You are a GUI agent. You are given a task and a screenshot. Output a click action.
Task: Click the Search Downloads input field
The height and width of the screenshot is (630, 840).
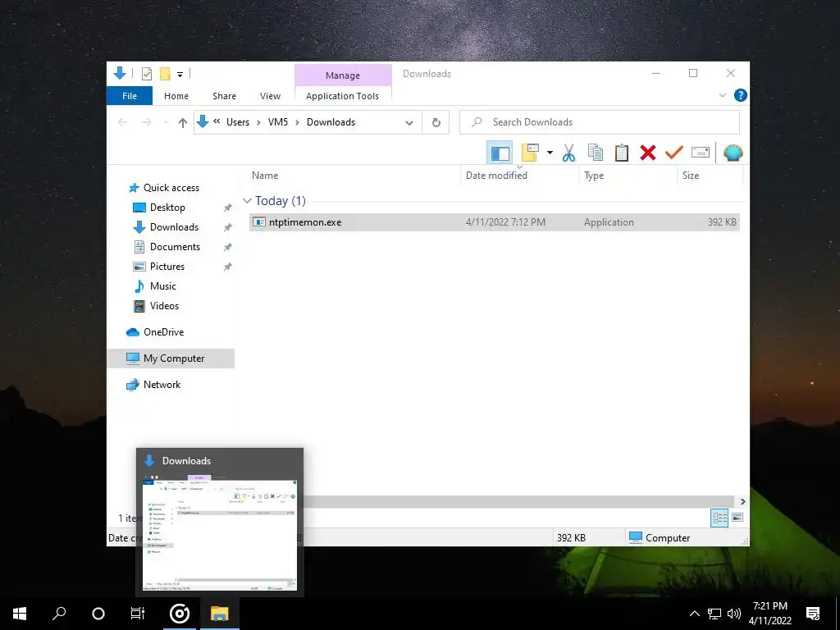pos(600,122)
